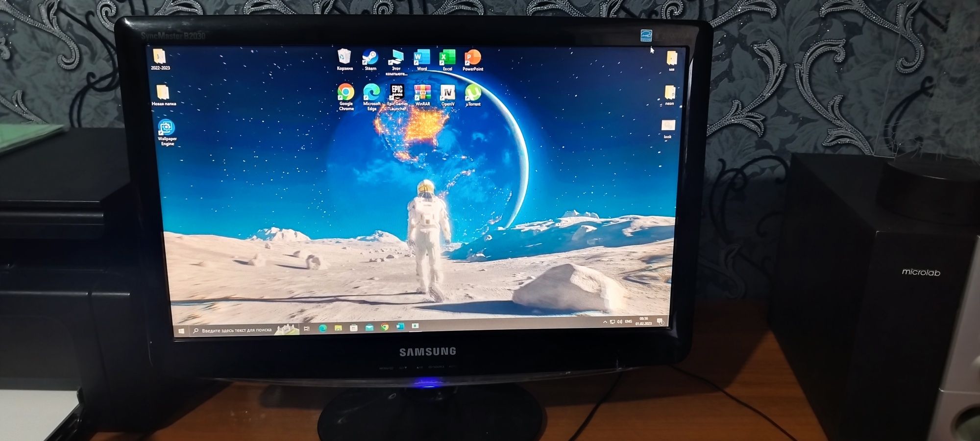Switch the ENG input language indicator

pos(629,321)
